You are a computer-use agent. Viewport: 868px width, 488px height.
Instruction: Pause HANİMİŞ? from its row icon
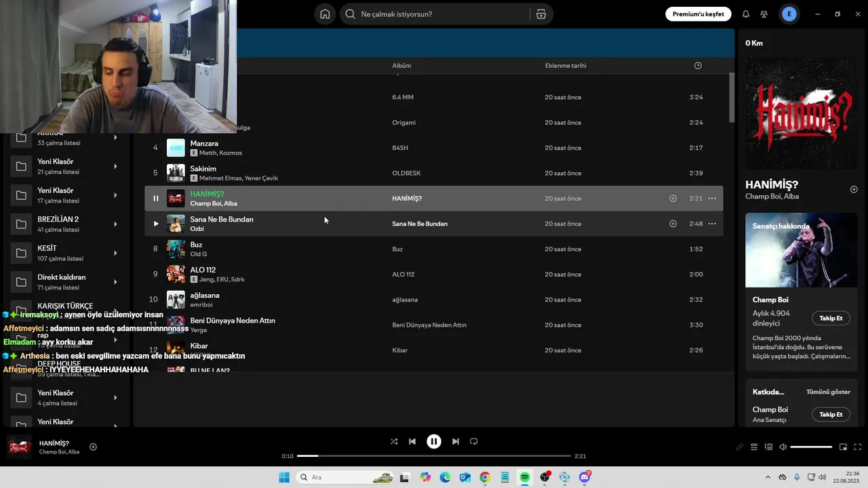pyautogui.click(x=155, y=199)
